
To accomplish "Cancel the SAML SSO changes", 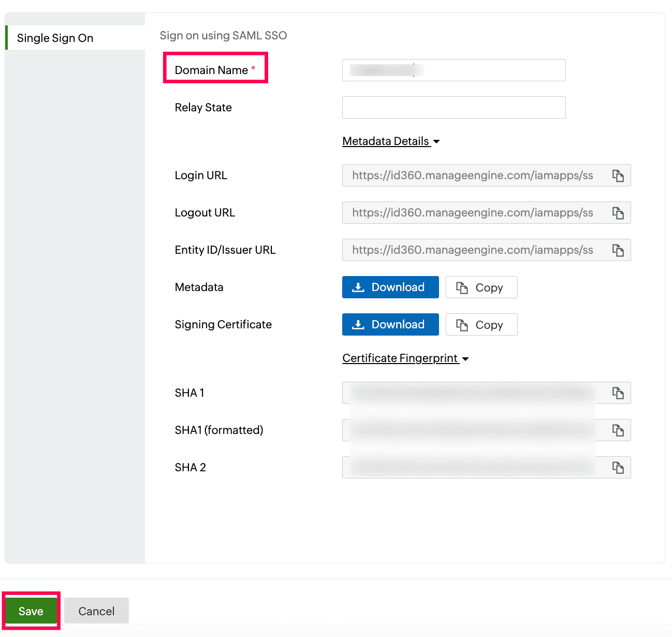I will click(96, 611).
